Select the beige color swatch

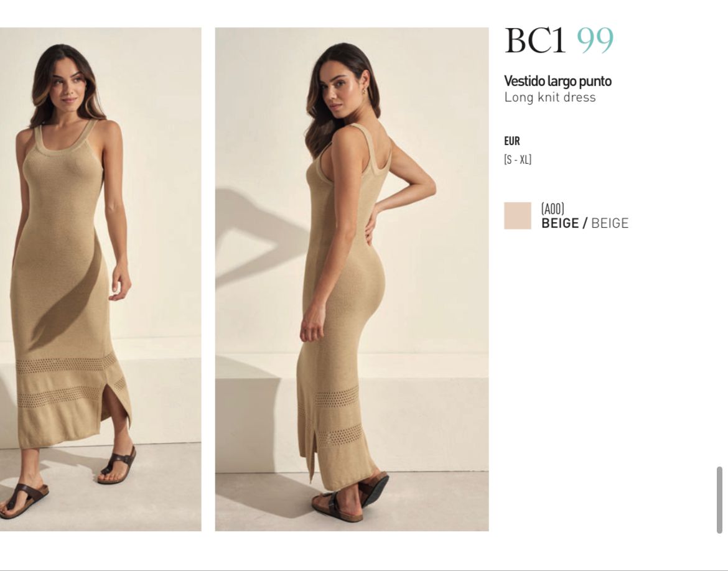click(518, 216)
